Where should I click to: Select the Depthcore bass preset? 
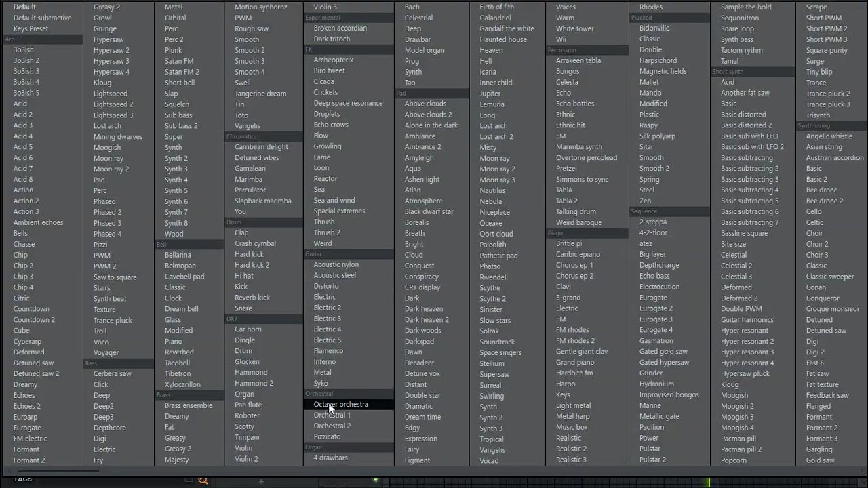(110, 428)
